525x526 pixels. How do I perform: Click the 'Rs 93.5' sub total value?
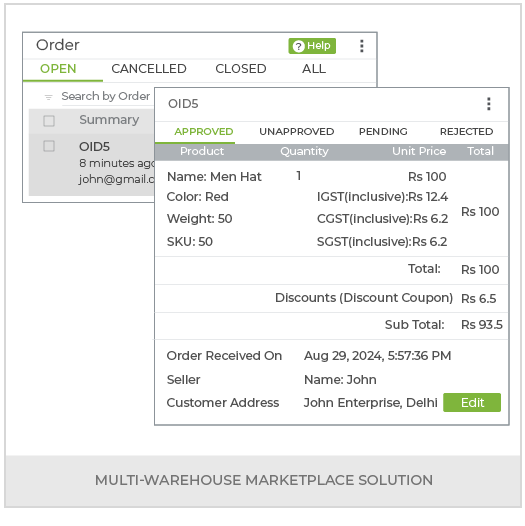481,325
